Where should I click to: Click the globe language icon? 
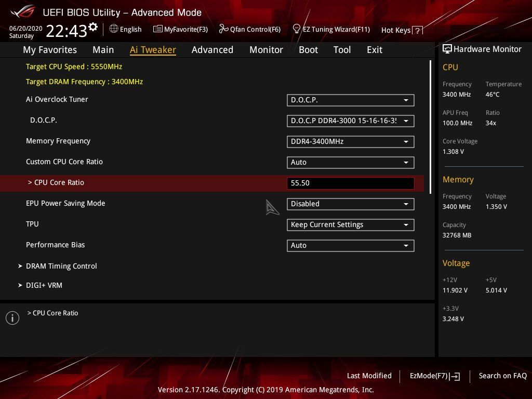[114, 29]
